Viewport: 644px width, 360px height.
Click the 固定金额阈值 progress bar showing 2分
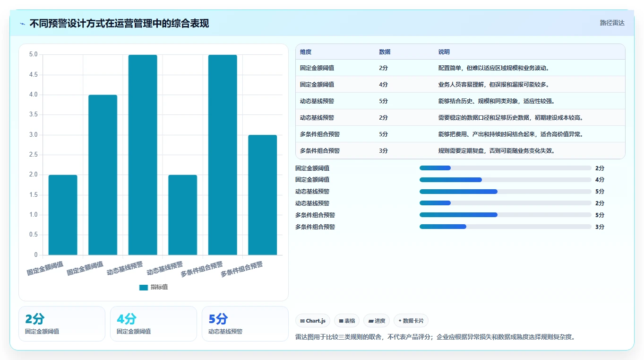(506, 168)
